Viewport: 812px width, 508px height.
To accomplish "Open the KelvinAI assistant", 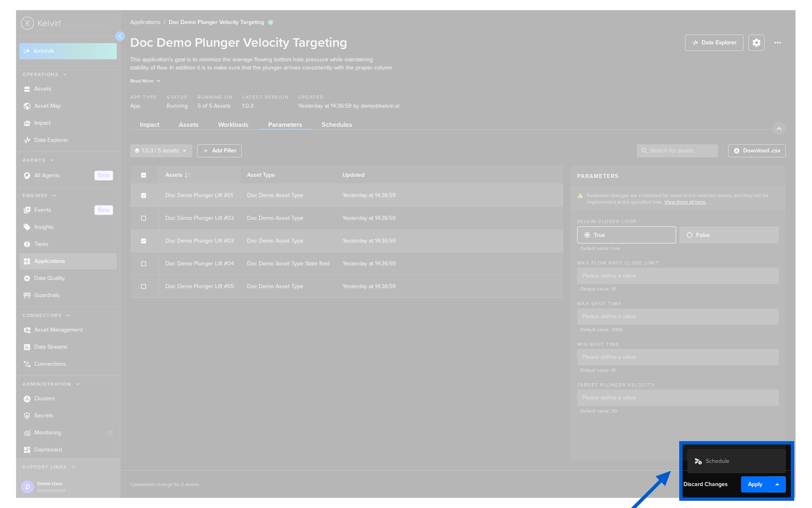I will (x=68, y=51).
